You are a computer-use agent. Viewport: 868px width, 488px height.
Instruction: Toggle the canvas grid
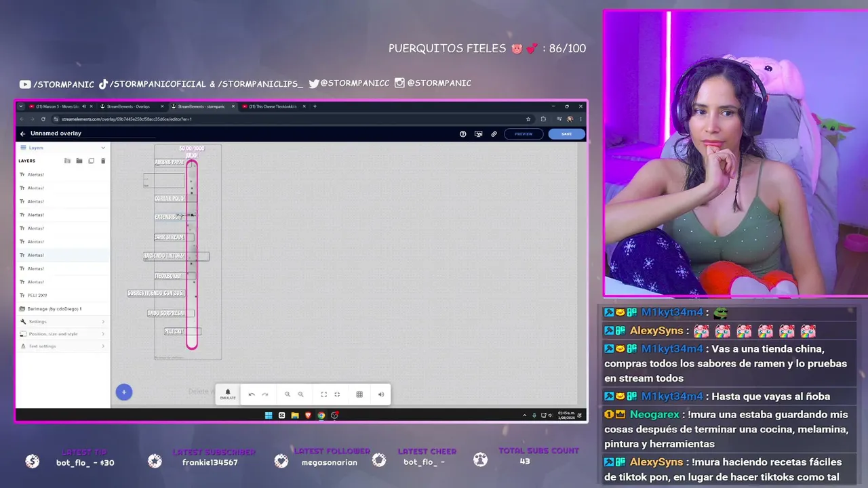[x=359, y=394]
